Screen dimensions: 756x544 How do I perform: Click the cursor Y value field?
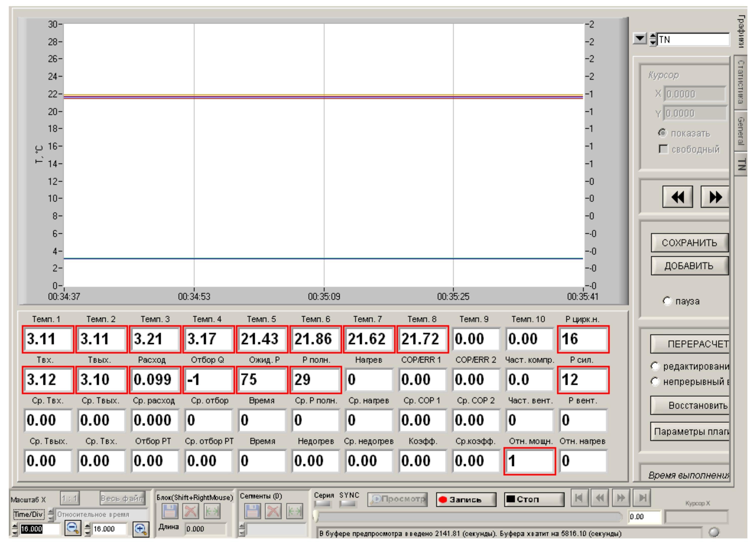[x=695, y=113]
